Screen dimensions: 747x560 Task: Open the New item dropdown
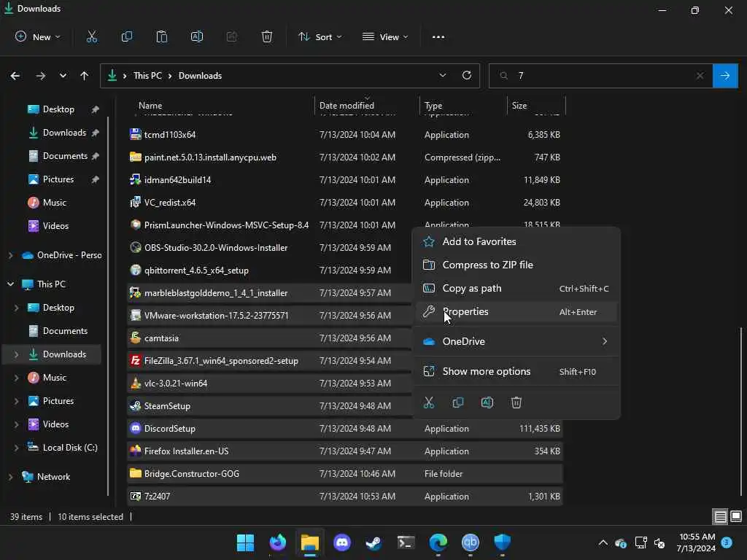click(x=38, y=36)
